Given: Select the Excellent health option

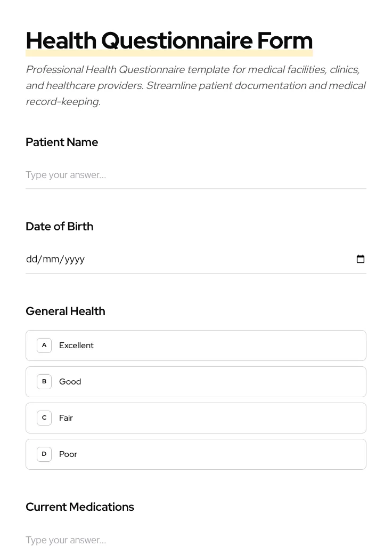Looking at the screenshot, I should pos(196,345).
